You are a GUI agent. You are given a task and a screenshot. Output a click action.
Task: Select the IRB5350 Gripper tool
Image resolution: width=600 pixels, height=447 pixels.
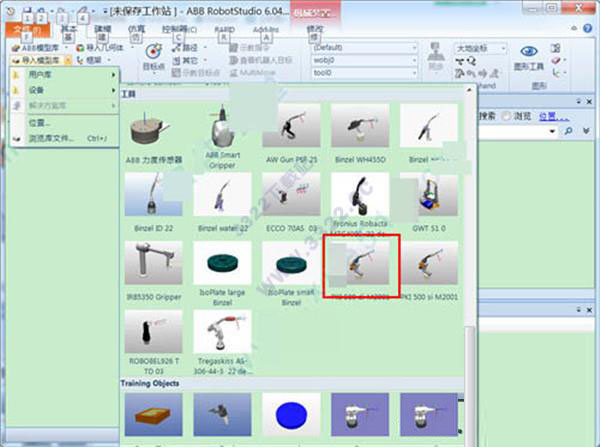pos(154,268)
